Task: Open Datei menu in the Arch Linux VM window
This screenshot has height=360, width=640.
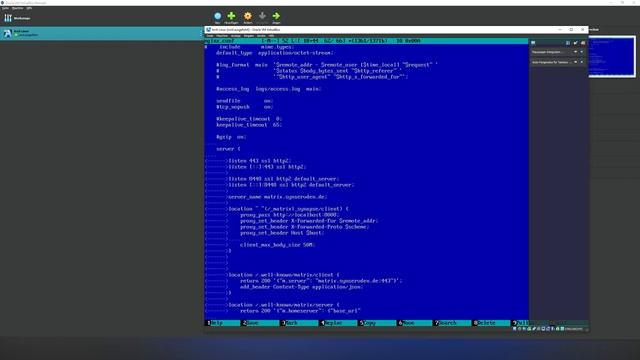Action: 210,36
